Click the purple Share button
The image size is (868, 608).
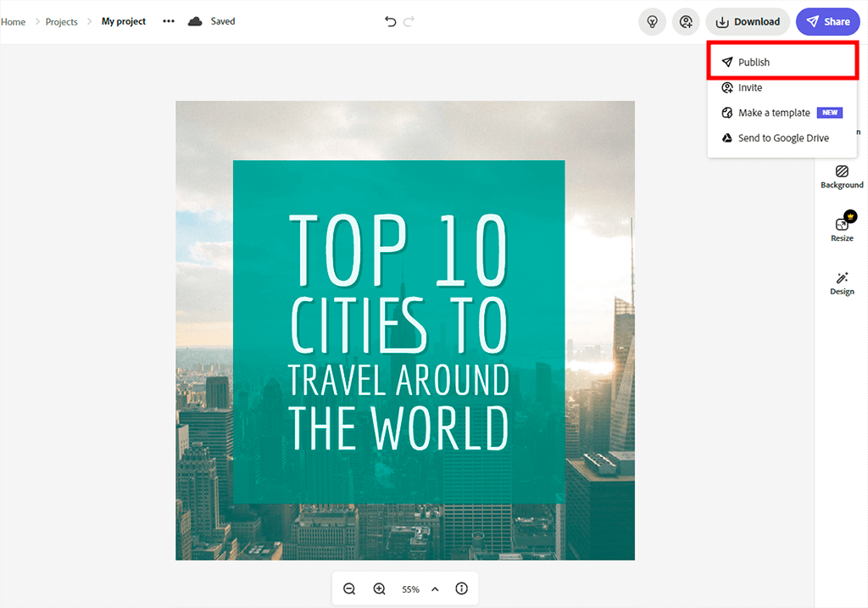pos(827,21)
